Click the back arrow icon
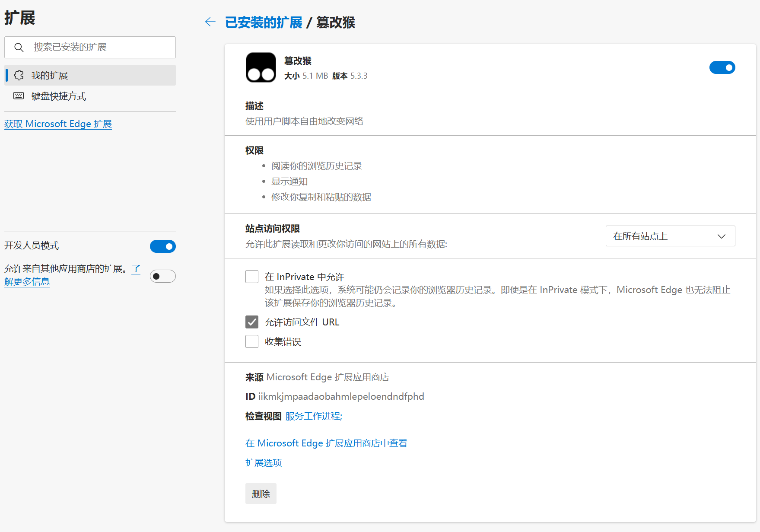 point(210,22)
